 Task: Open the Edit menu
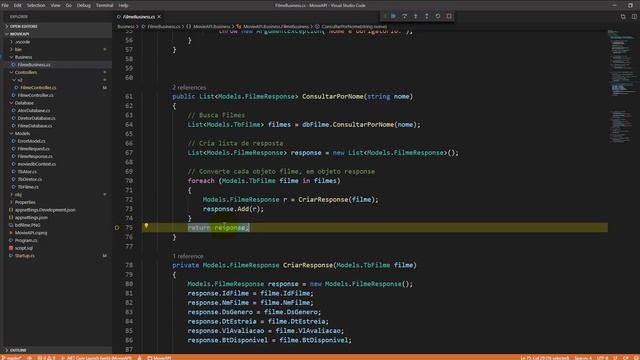[x=18, y=5]
